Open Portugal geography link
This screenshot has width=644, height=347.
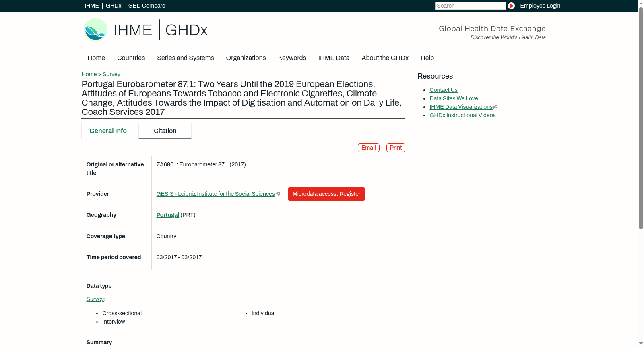(167, 215)
